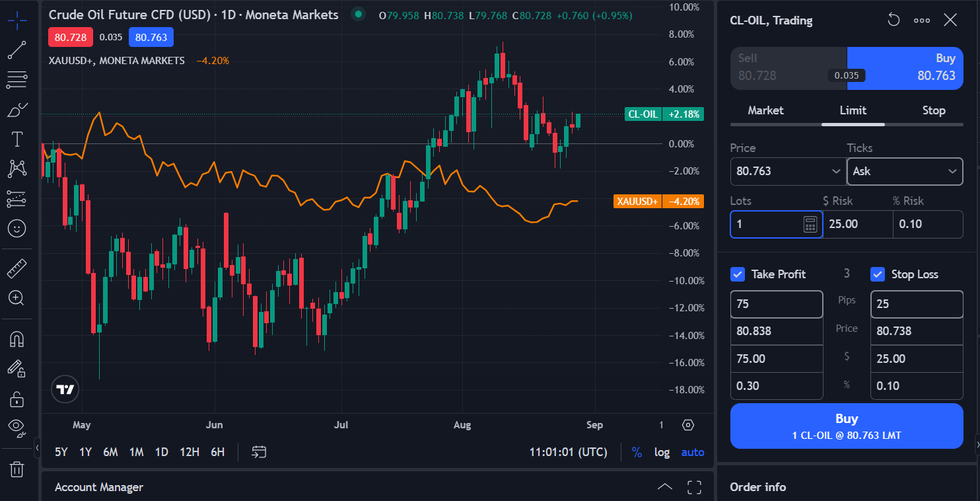Click the Sell 80.728 side button
Image resolution: width=980 pixels, height=501 pixels.
tap(788, 68)
